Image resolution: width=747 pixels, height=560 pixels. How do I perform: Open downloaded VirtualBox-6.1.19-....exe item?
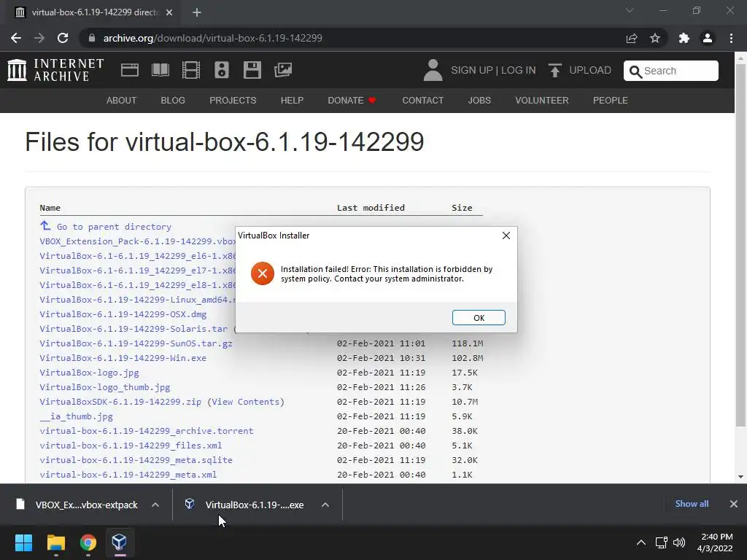tap(244, 505)
